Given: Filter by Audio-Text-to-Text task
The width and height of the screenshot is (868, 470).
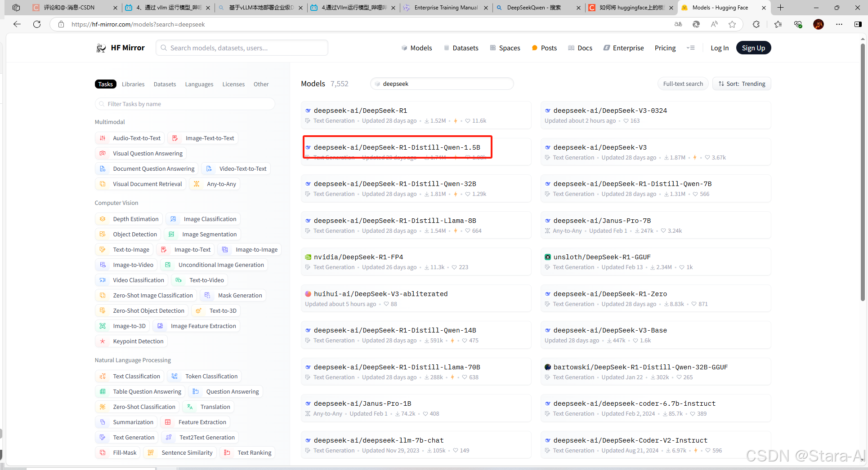Looking at the screenshot, I should coord(130,138).
